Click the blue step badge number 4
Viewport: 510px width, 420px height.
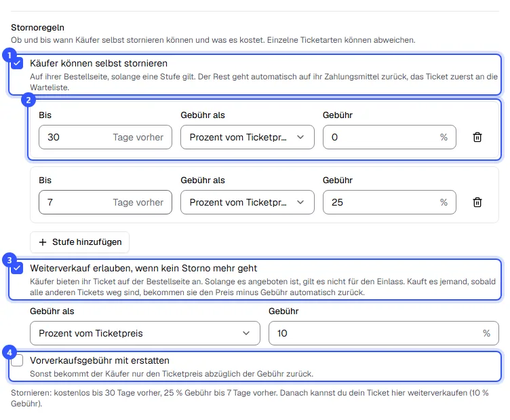point(9,352)
